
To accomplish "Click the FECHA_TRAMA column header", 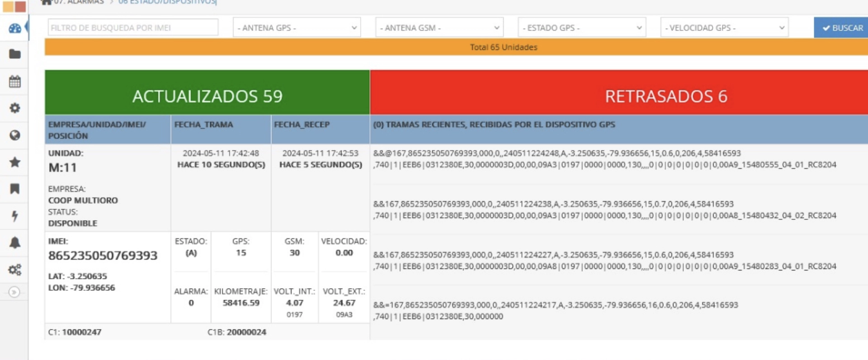I will (x=221, y=130).
